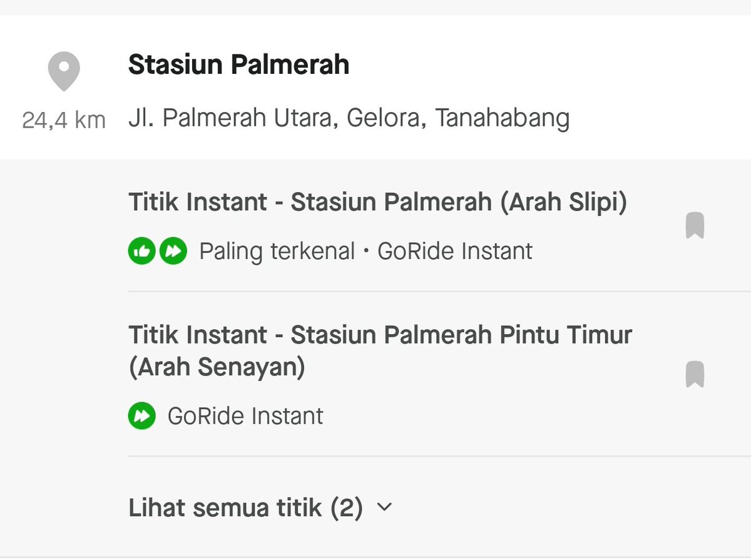
Task: Click GoRide Instant icon beside thumbs-up
Action: 173,252
